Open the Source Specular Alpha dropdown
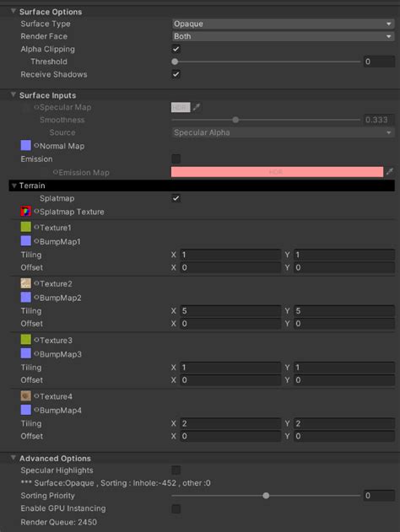 tap(283, 132)
